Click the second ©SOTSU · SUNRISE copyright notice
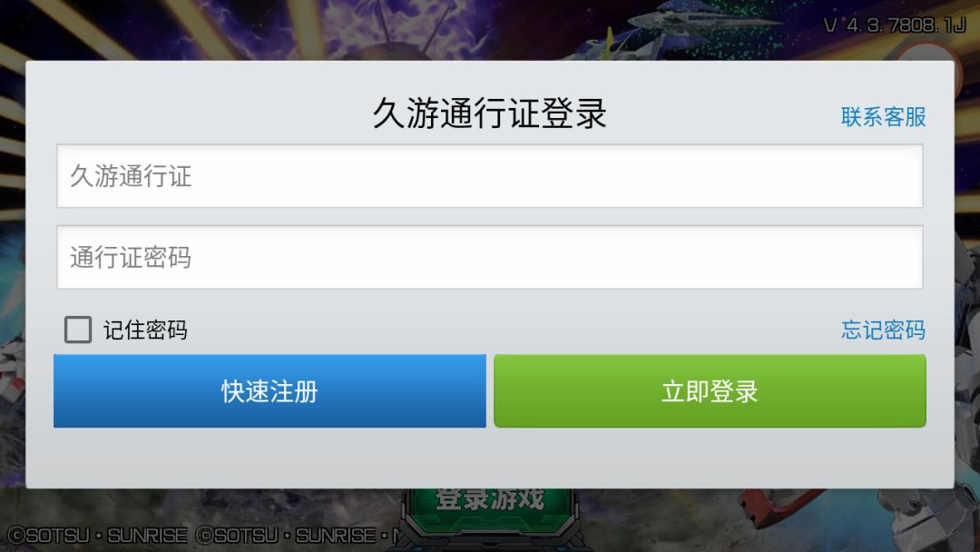The width and height of the screenshot is (980, 552). click(x=286, y=536)
